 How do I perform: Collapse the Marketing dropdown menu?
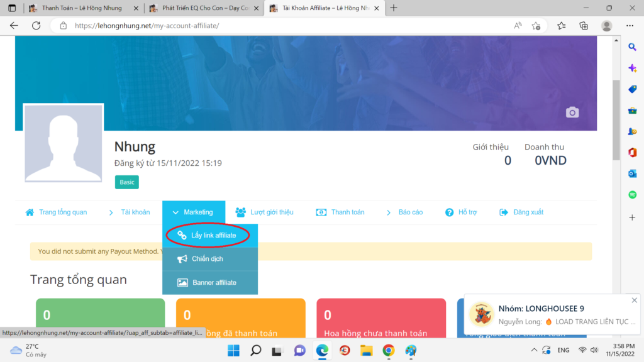click(x=194, y=212)
